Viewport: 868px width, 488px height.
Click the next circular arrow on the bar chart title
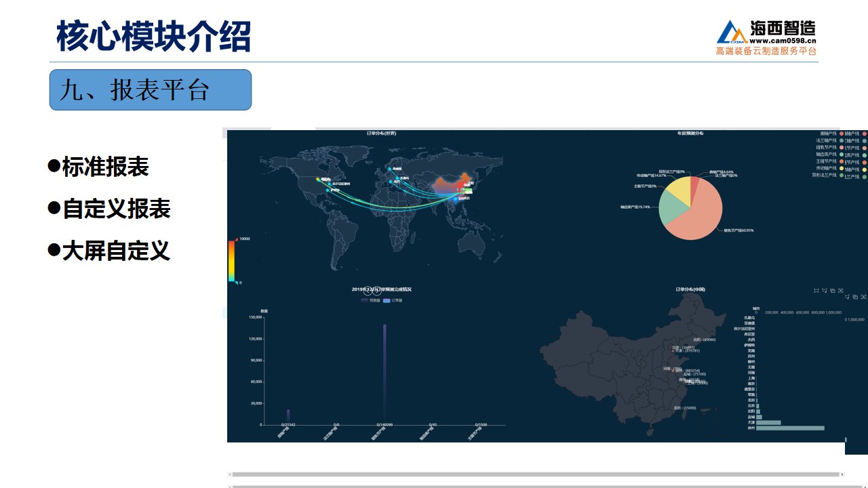click(377, 291)
